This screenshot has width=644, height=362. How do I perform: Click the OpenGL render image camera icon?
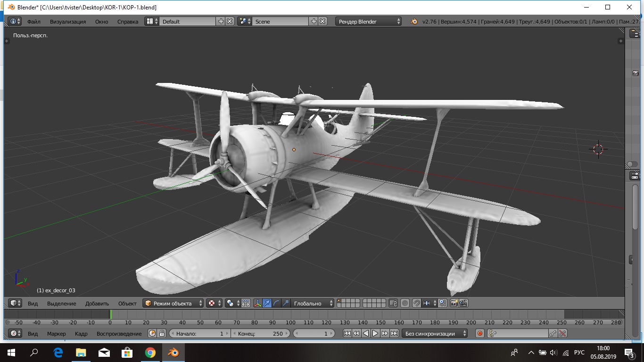(x=454, y=304)
